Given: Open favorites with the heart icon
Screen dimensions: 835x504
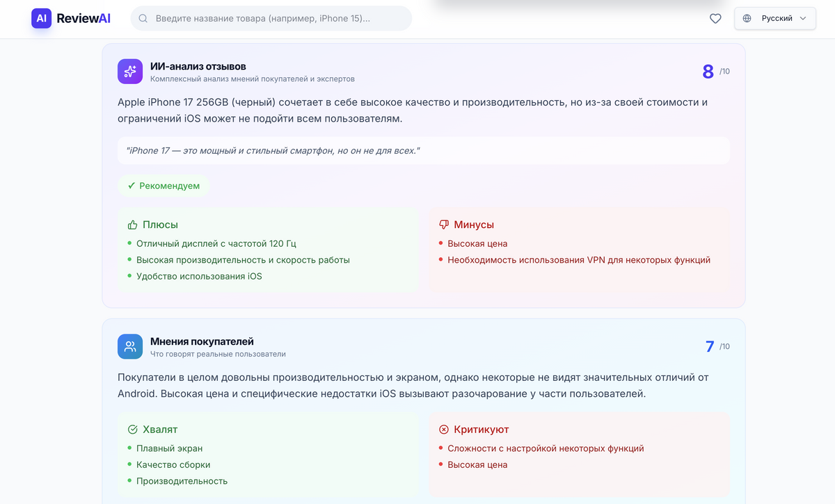Looking at the screenshot, I should tap(715, 19).
